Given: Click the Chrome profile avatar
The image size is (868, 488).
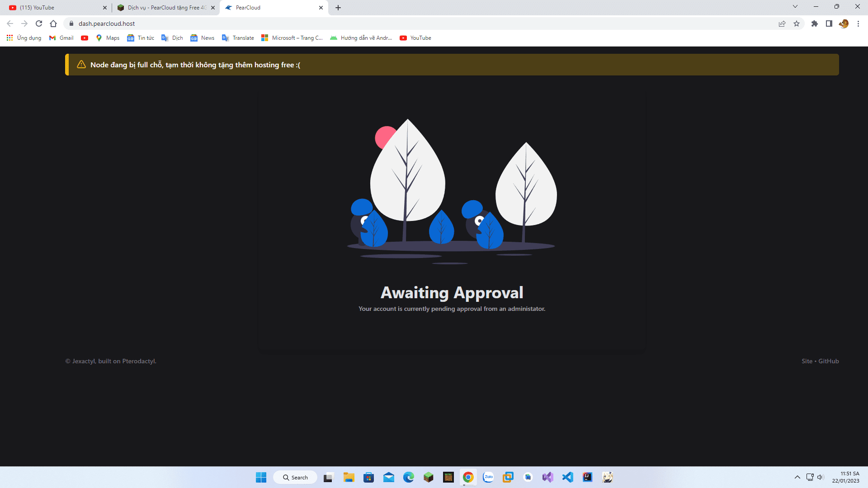Looking at the screenshot, I should (844, 23).
